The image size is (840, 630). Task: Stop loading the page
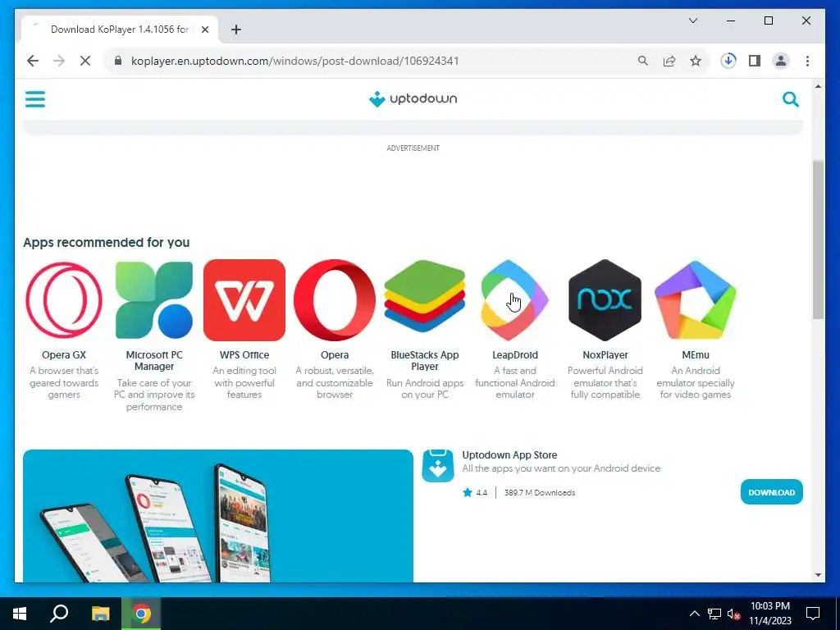pyautogui.click(x=85, y=61)
